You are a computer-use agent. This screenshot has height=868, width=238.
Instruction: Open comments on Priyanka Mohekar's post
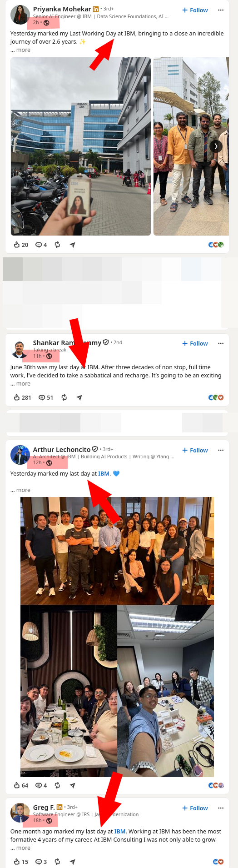coord(41,245)
